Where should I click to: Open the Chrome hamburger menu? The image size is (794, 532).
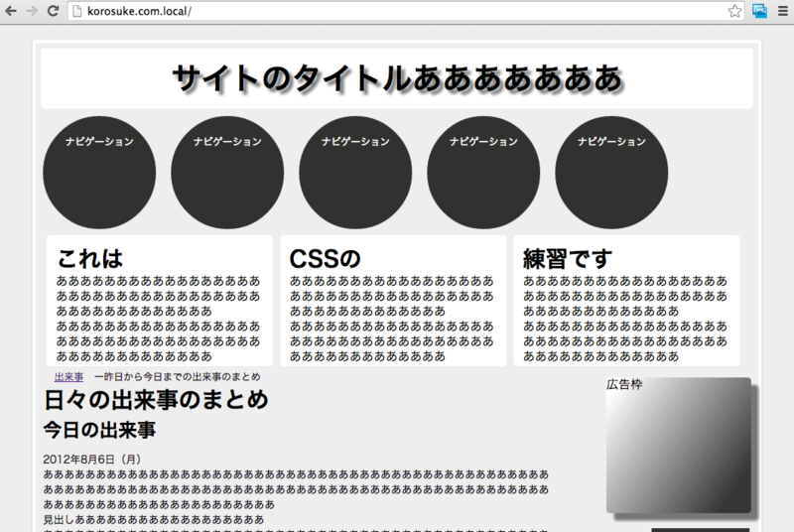click(783, 11)
